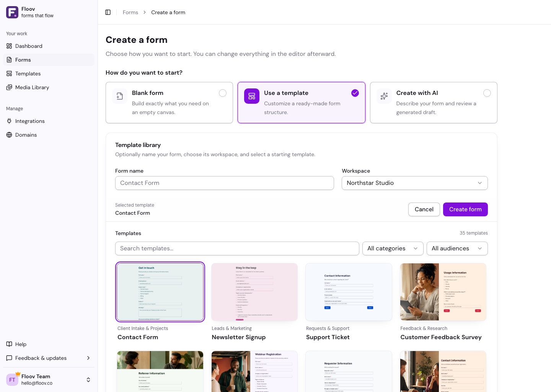
Task: Click the Use a template purple icon
Action: (x=252, y=96)
